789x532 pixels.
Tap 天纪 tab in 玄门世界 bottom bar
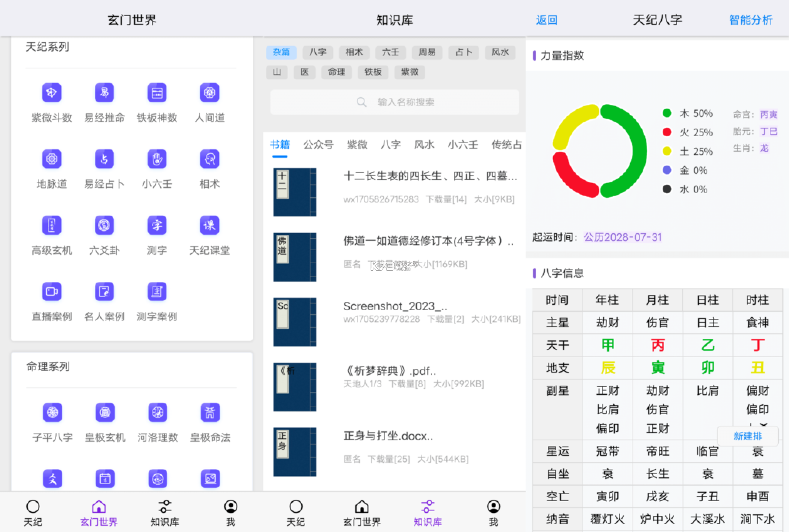pos(33,513)
